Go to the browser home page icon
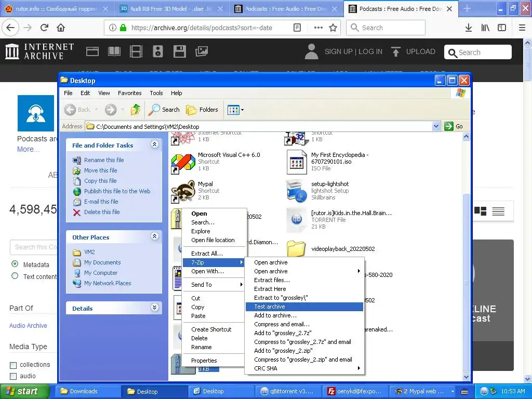 click(61, 28)
